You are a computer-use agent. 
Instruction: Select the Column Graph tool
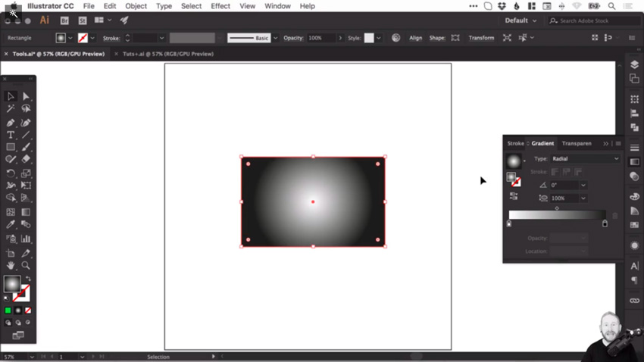tap(26, 239)
